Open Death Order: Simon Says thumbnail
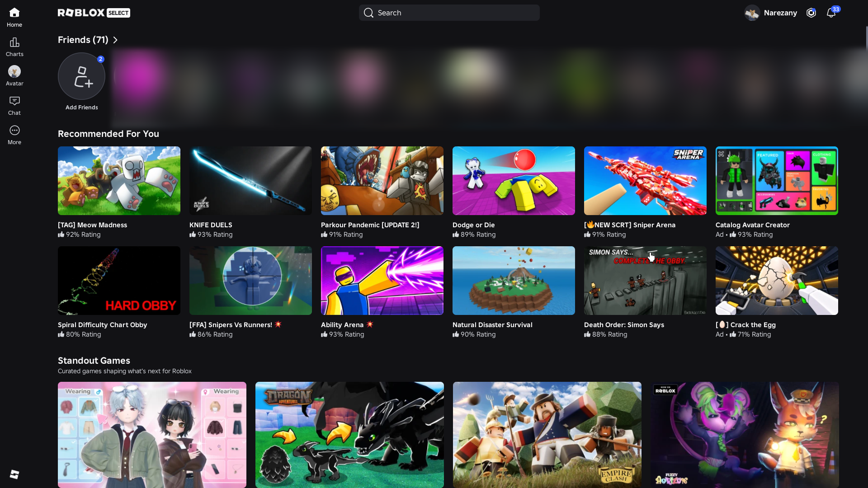Image resolution: width=868 pixels, height=488 pixels. [645, 281]
